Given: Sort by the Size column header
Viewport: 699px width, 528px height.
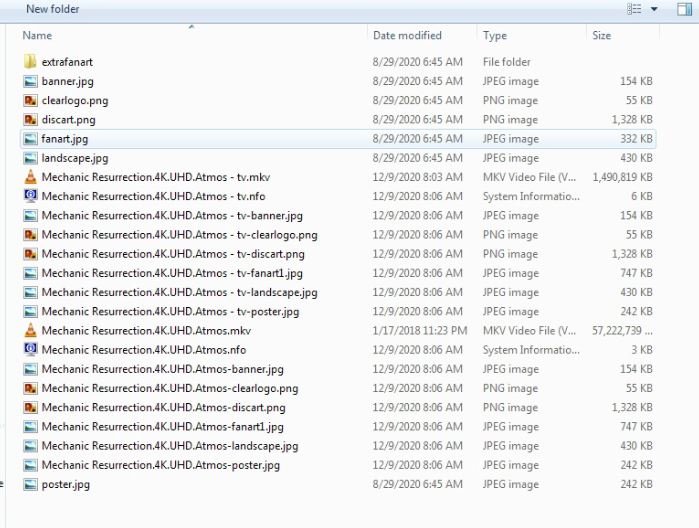Looking at the screenshot, I should point(601,35).
